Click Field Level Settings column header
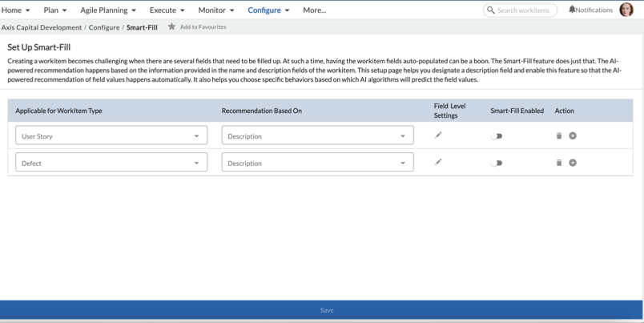Screen dimensions: 644x323 (449, 111)
